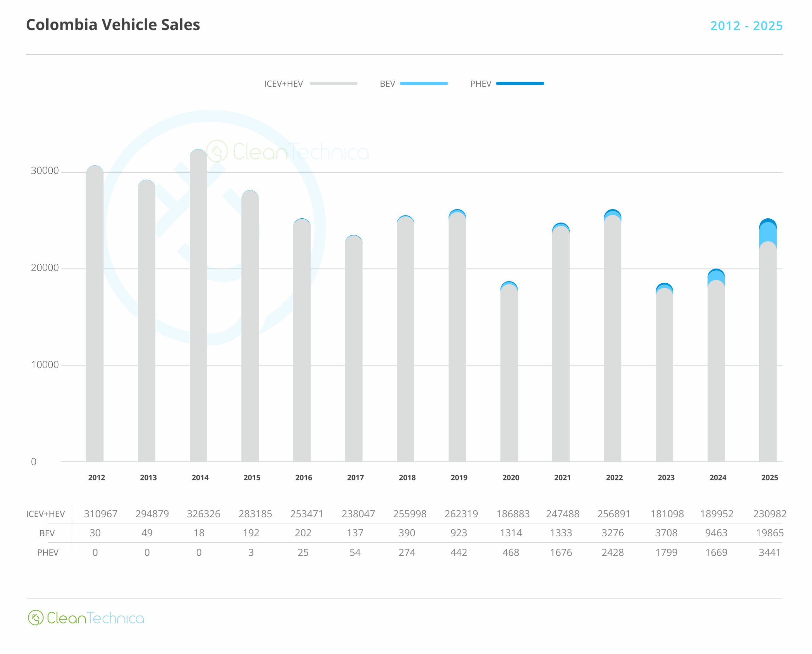Click the ICEV+HEV legend label
Viewport: 812px width, 654px height.
pyautogui.click(x=283, y=84)
